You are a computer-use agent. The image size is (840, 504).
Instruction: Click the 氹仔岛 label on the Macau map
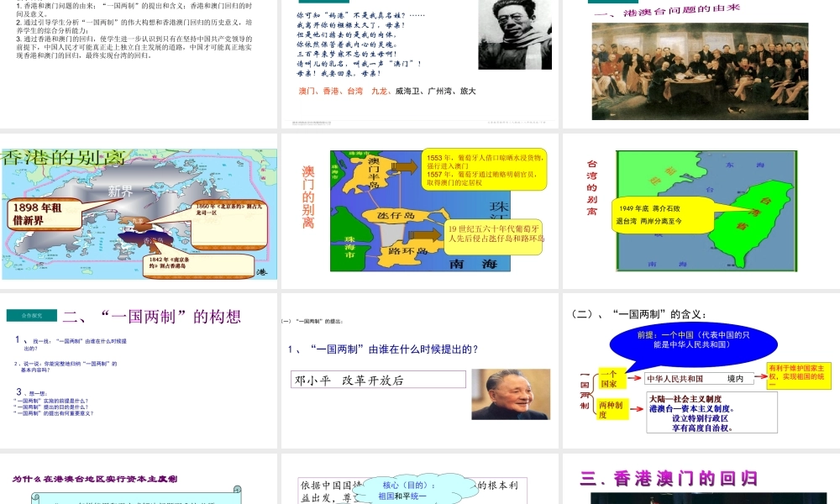[396, 215]
